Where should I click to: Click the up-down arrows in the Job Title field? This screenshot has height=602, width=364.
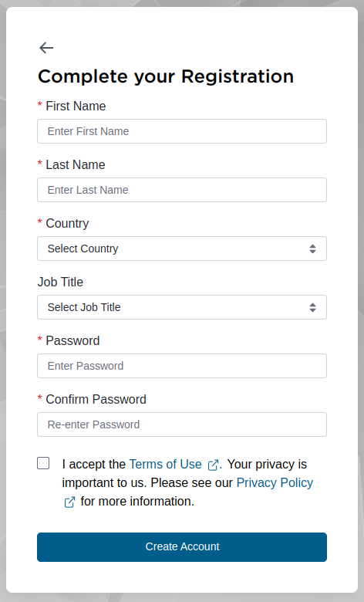click(x=312, y=307)
